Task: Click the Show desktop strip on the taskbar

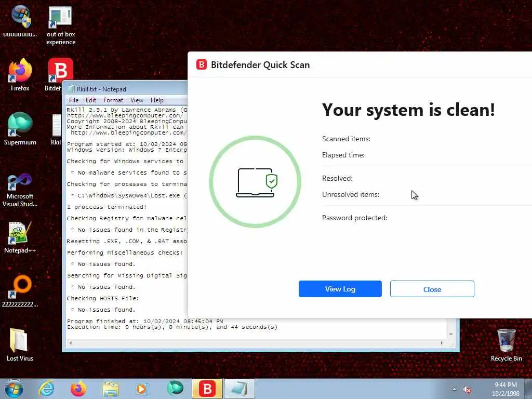Action: point(528,389)
